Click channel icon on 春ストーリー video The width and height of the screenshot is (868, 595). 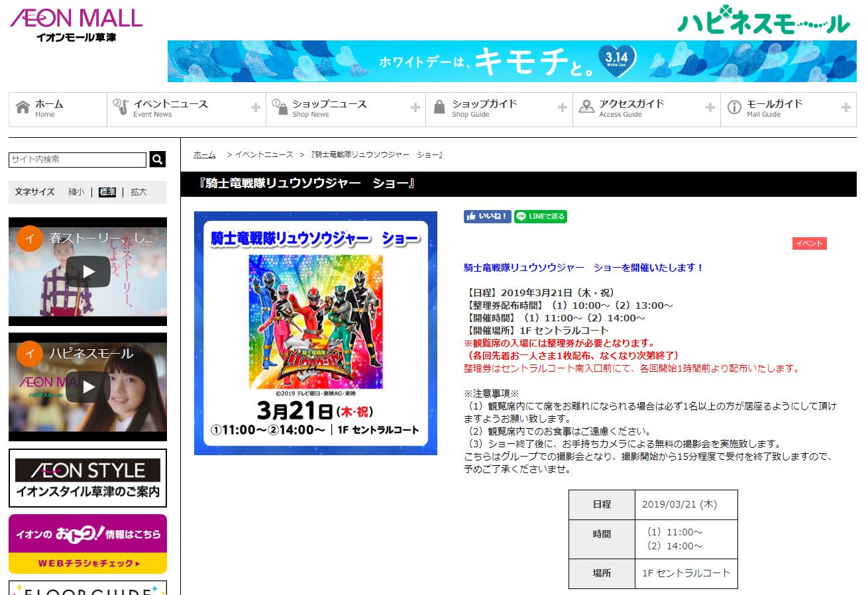30,239
